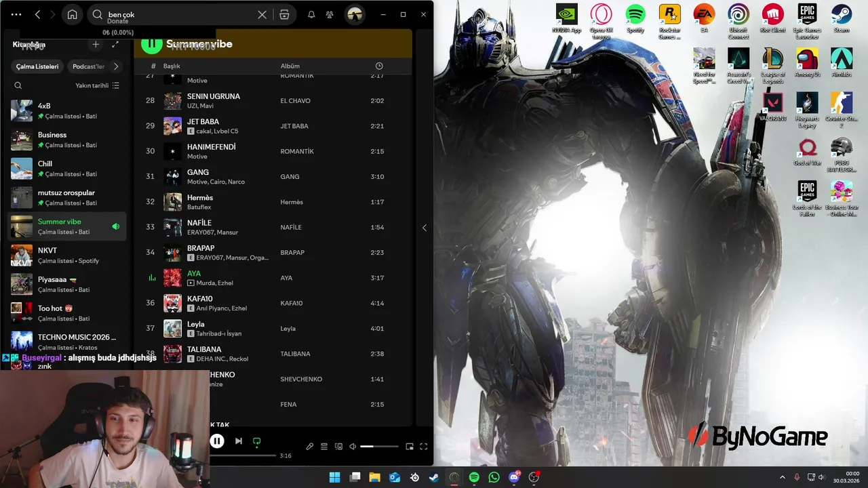Expand the side panel with the chevron
This screenshot has width=868, height=488.
point(425,228)
